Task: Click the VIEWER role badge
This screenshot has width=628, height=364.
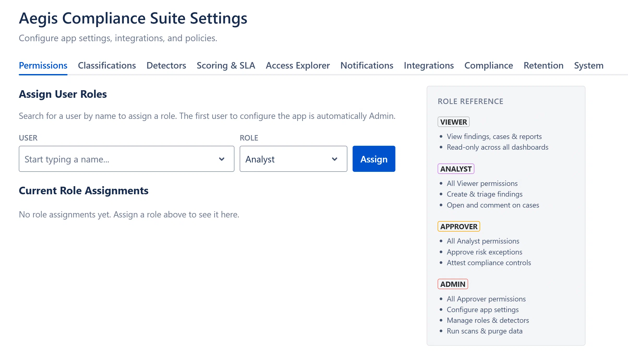Action: tap(454, 122)
